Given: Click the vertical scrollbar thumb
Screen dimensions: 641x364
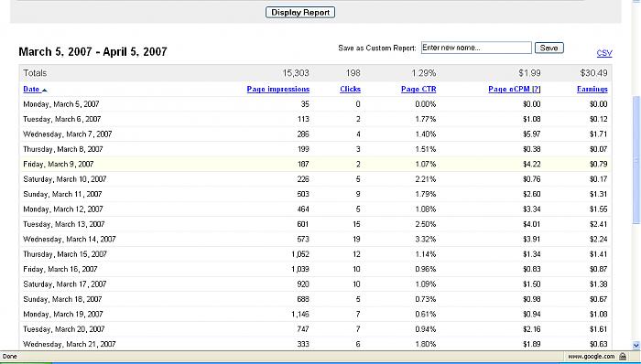Looking at the screenshot, I should tap(636, 159).
